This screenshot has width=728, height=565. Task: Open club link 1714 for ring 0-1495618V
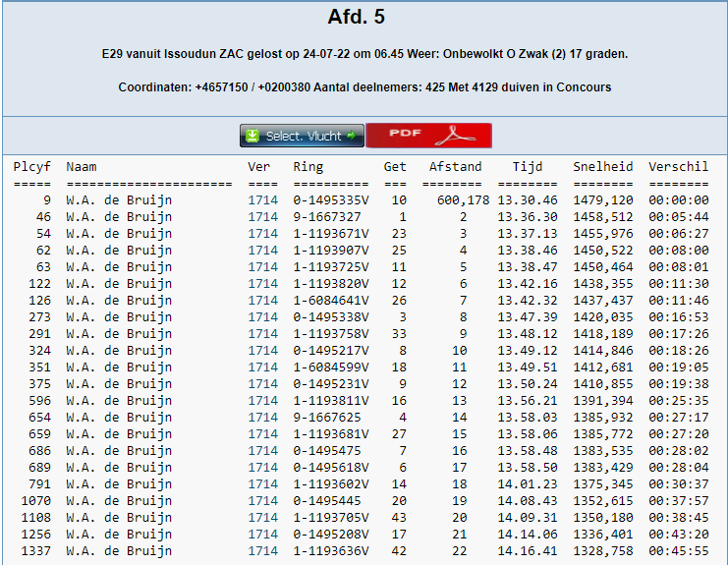coord(262,468)
